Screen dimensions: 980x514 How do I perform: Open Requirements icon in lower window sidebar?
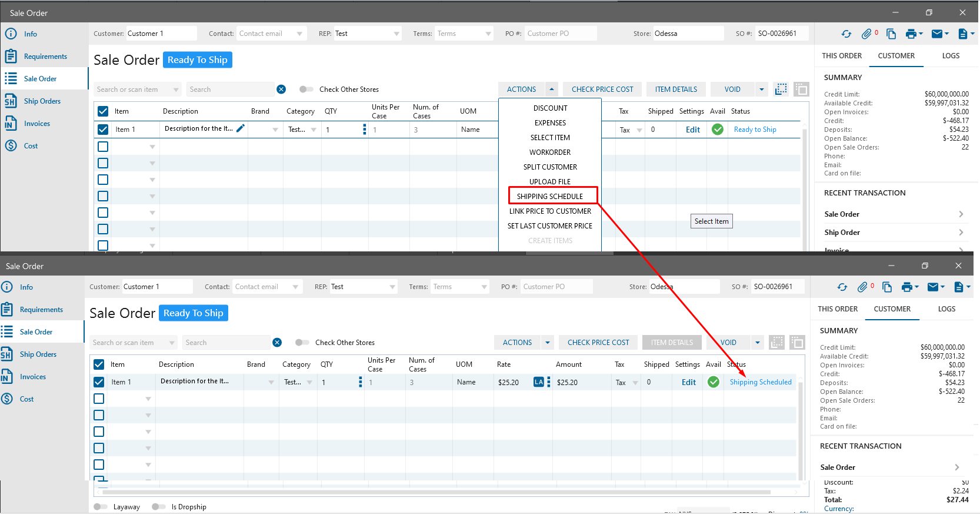click(x=6, y=310)
